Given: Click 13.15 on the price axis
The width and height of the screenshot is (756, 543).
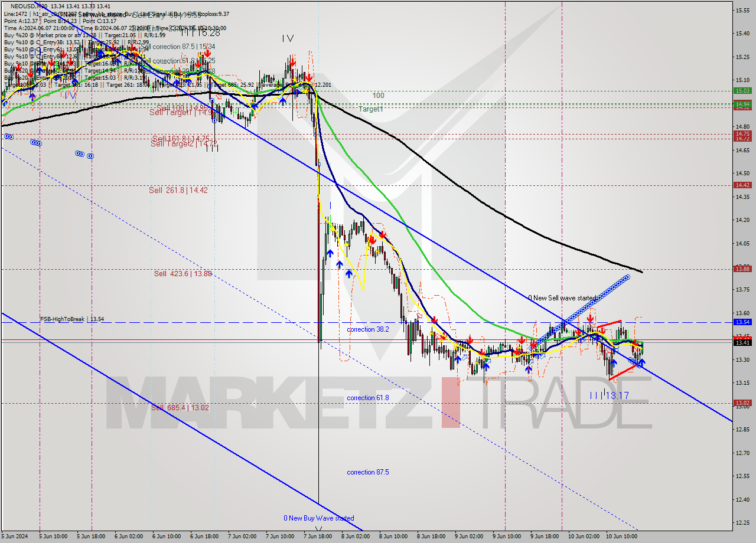Looking at the screenshot, I should pyautogui.click(x=742, y=382).
